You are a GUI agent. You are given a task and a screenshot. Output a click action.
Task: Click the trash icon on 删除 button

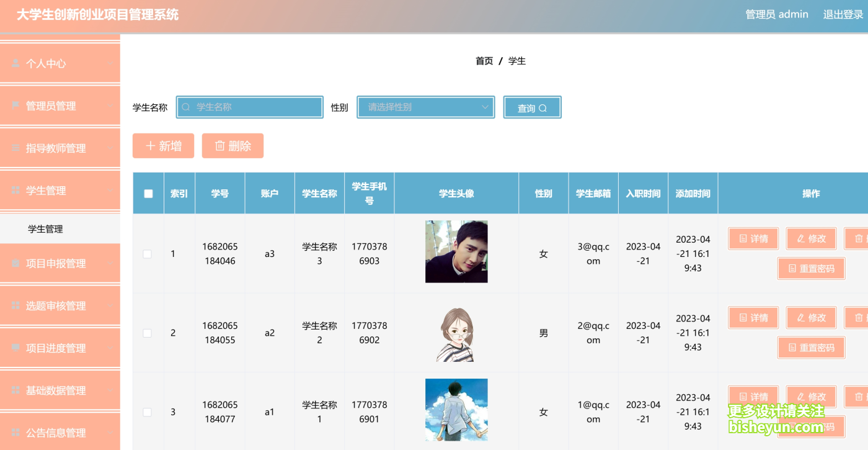(x=219, y=146)
